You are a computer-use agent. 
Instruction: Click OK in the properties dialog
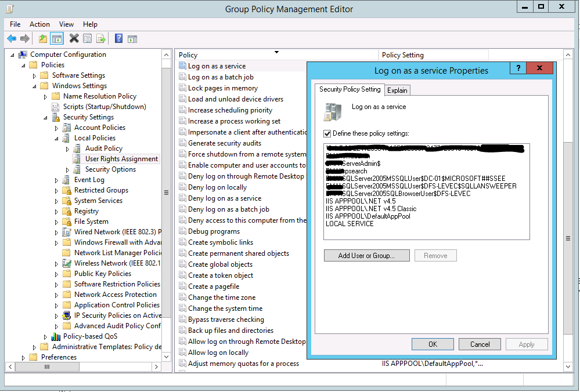point(433,344)
